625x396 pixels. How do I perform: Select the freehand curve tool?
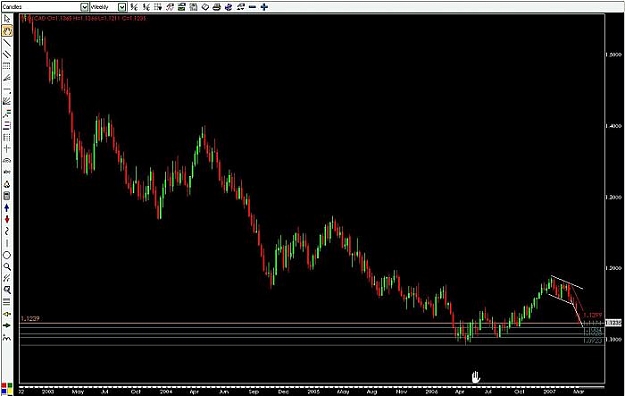pos(7,231)
